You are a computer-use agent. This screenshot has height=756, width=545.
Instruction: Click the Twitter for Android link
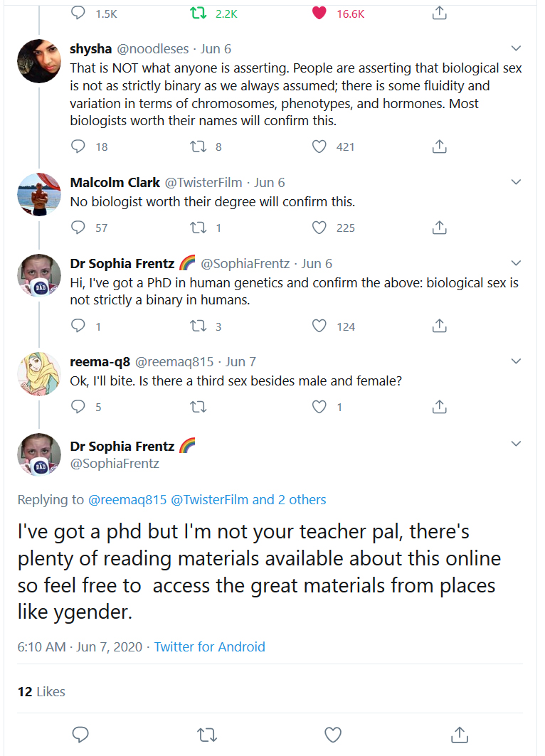pyautogui.click(x=209, y=647)
